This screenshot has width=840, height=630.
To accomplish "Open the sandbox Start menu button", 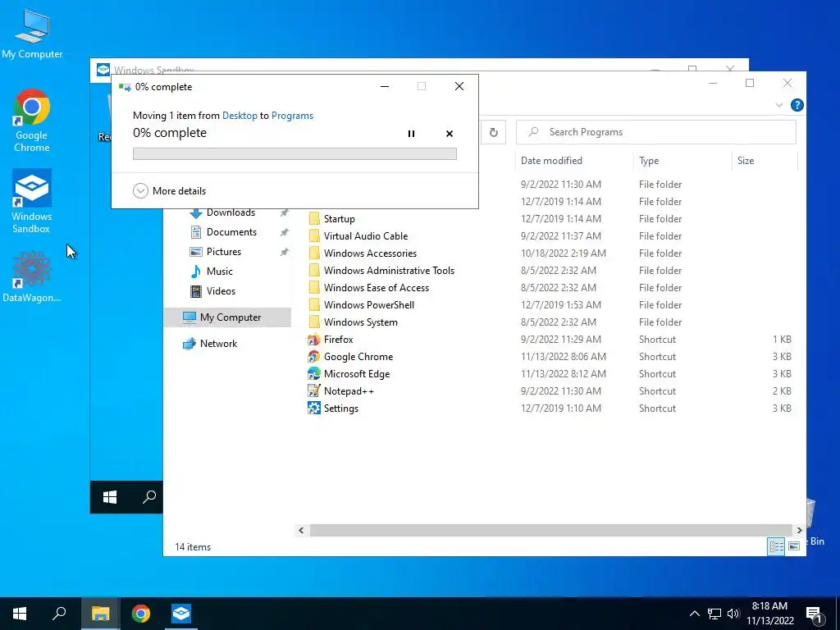I will (x=110, y=497).
